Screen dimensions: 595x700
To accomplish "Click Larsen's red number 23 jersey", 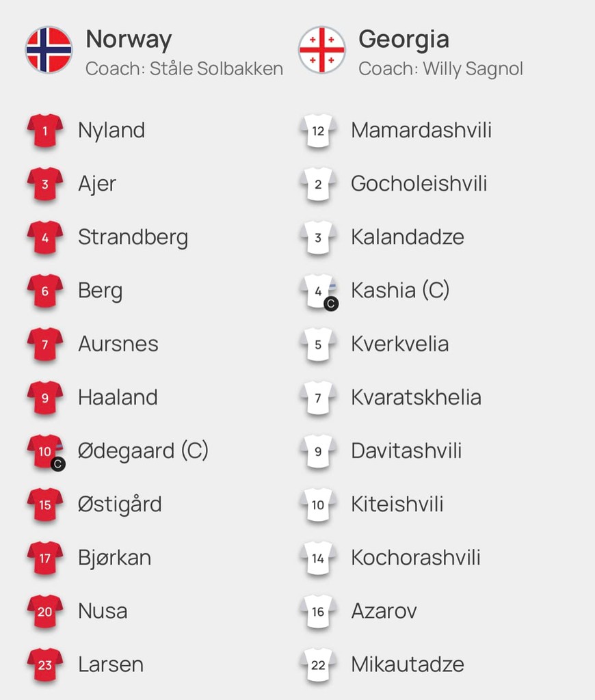I will 45,664.
